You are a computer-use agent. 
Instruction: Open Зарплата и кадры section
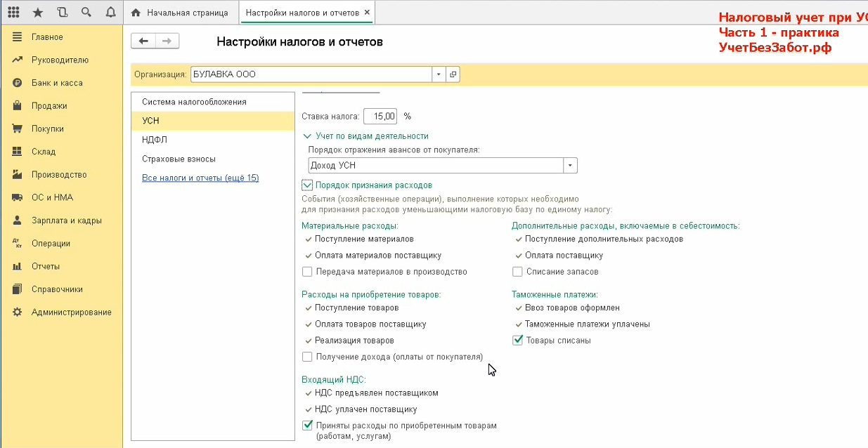point(66,220)
